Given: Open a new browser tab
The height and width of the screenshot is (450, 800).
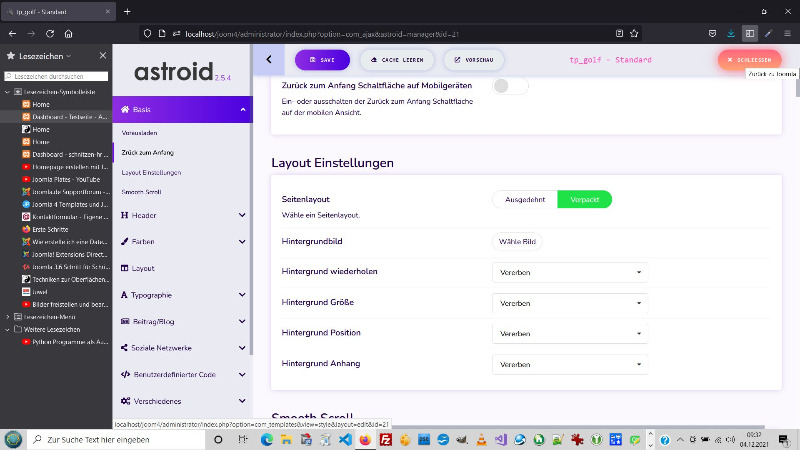Looking at the screenshot, I should [127, 11].
